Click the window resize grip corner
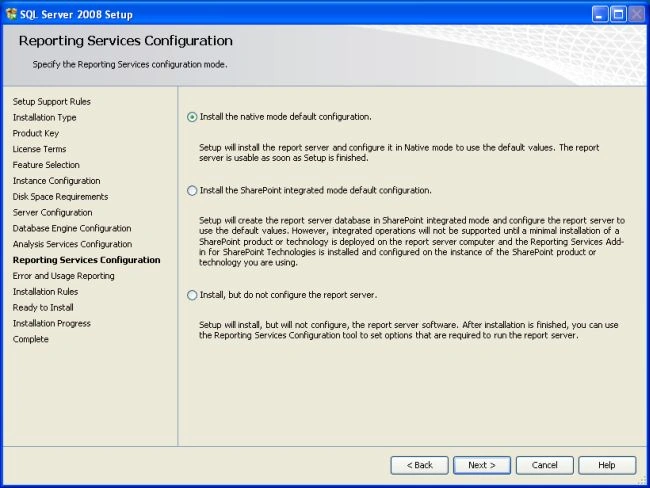Screen dimensions: 650x488 click(x=642, y=481)
